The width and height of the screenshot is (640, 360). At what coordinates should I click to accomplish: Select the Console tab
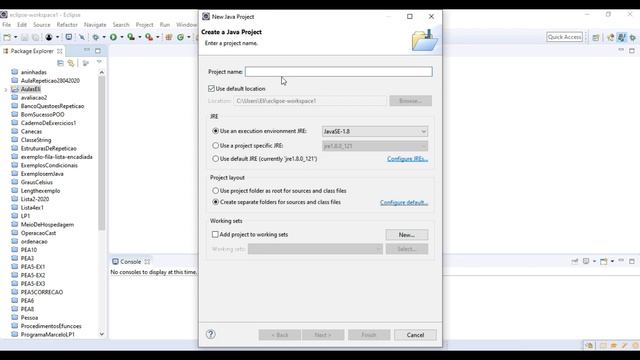131,262
